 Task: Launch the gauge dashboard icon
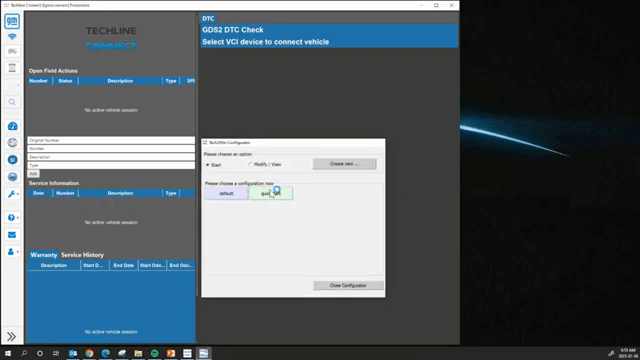click(13, 126)
